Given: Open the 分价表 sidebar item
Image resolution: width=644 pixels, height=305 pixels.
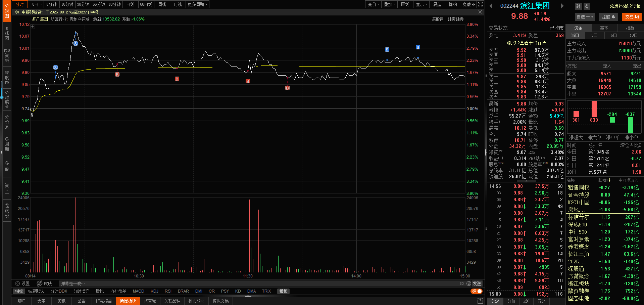Looking at the screenshot, I should [7, 122].
